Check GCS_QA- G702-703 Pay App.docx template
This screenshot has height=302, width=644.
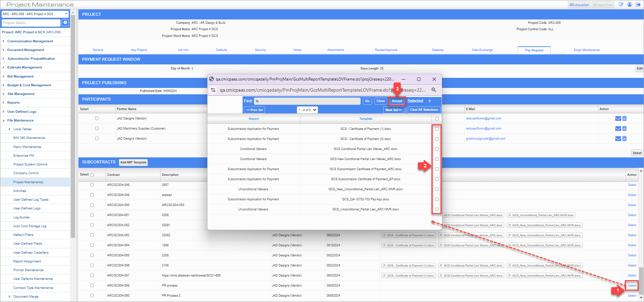click(x=437, y=199)
